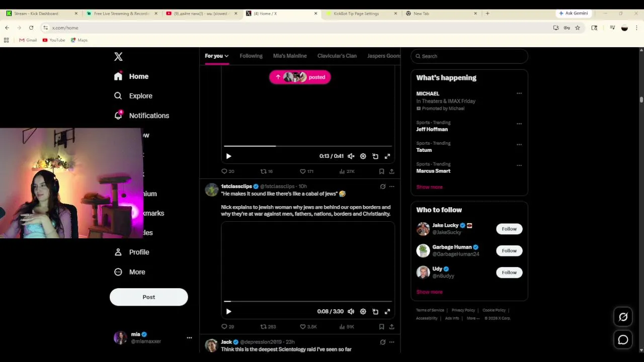Show more under What's happening
The height and width of the screenshot is (362, 644).
click(x=429, y=187)
